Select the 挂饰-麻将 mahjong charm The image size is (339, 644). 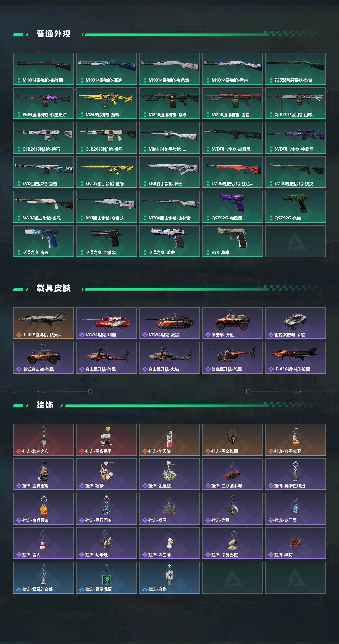[x=169, y=578]
